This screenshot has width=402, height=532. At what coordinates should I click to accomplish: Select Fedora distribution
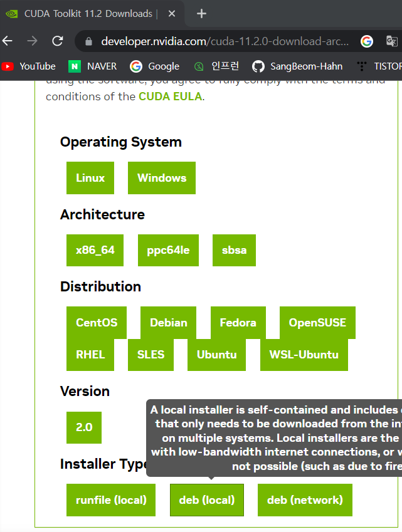pyautogui.click(x=238, y=322)
